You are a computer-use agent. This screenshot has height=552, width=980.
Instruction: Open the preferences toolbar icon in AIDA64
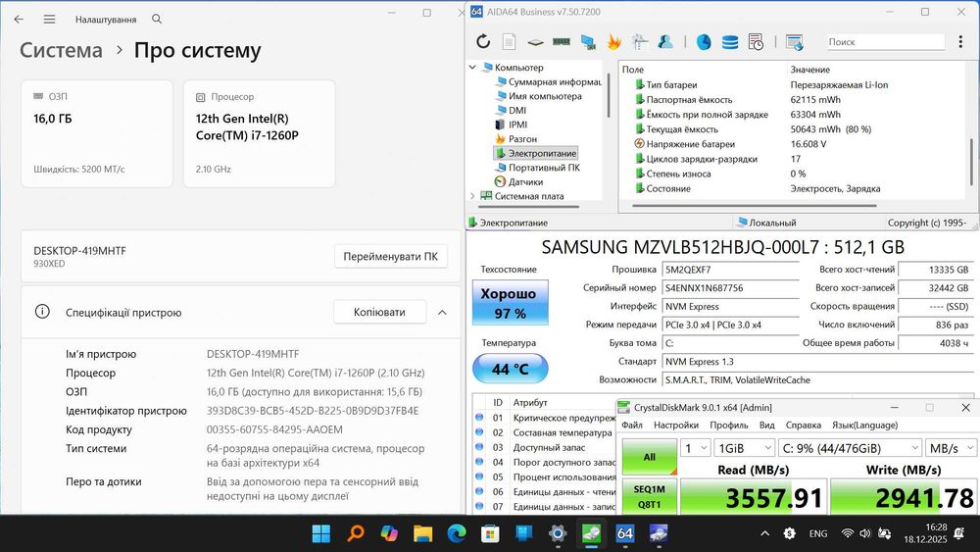639,42
